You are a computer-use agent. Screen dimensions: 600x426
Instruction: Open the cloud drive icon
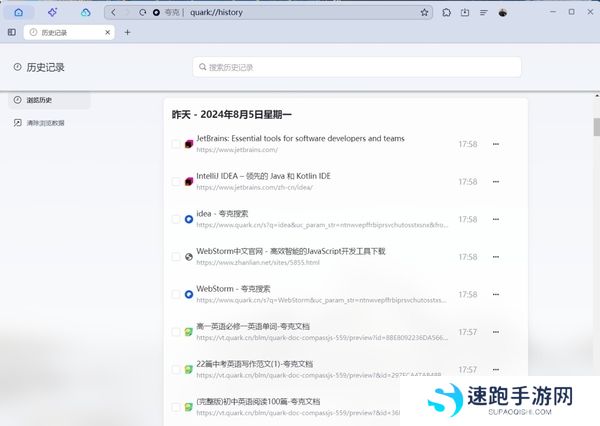(x=85, y=12)
